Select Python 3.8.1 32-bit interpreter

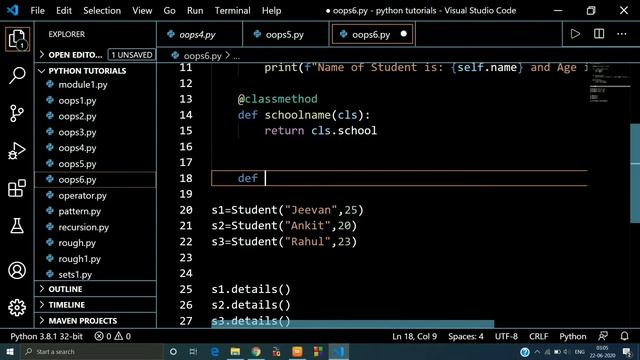click(47, 336)
